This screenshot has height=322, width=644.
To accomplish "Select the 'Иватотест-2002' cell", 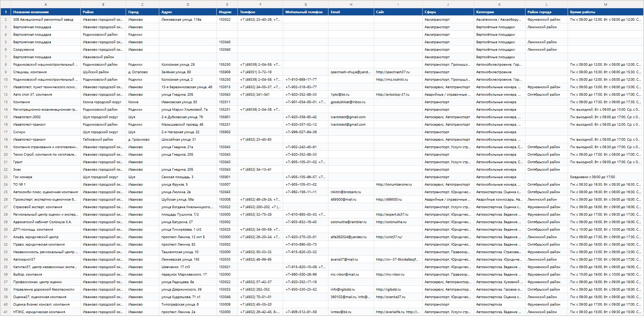I will [x=46, y=117].
